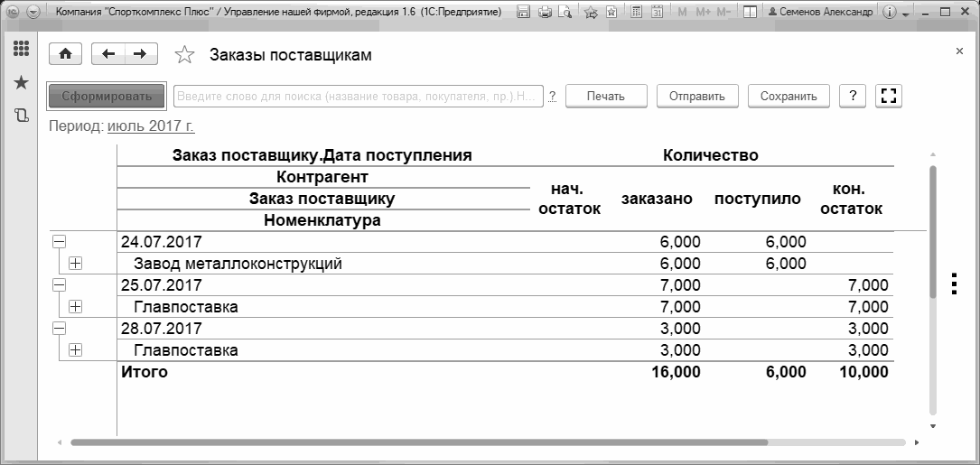Click the horizontal scrollbar thumb
Screen dimensions: 980x465
419,442
